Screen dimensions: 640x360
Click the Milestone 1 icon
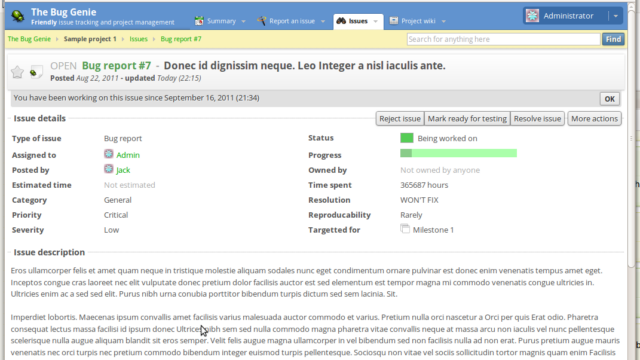tap(405, 229)
